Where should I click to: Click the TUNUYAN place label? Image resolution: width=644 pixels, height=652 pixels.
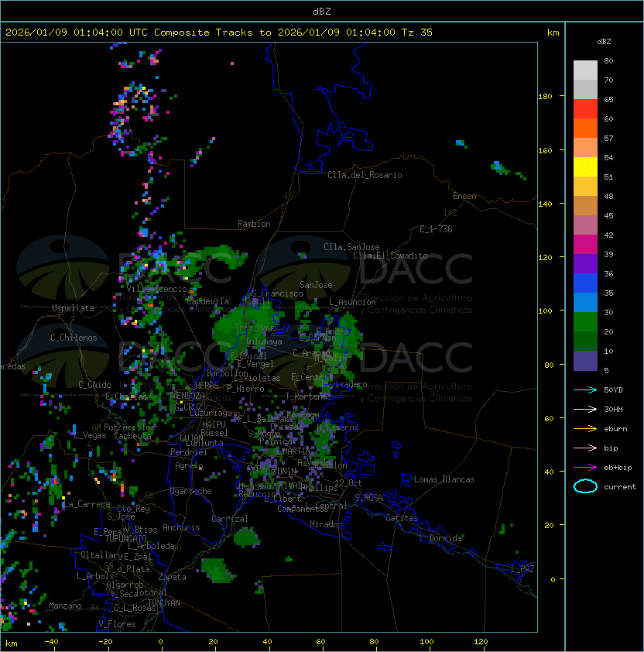coord(164,603)
